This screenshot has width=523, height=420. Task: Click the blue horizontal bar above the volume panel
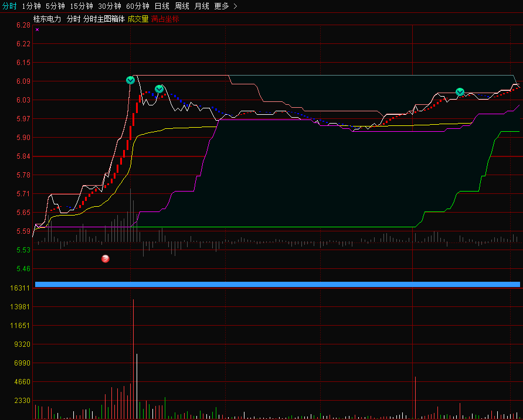(277, 284)
